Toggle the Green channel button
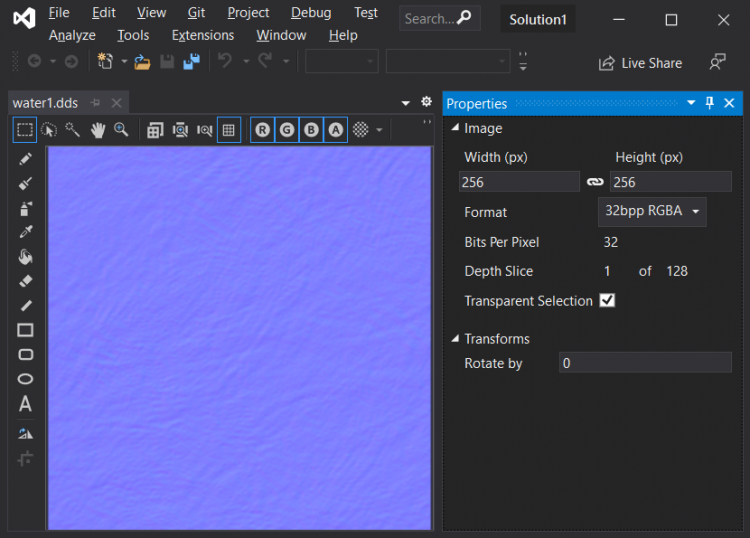The image size is (750, 538). [x=287, y=130]
